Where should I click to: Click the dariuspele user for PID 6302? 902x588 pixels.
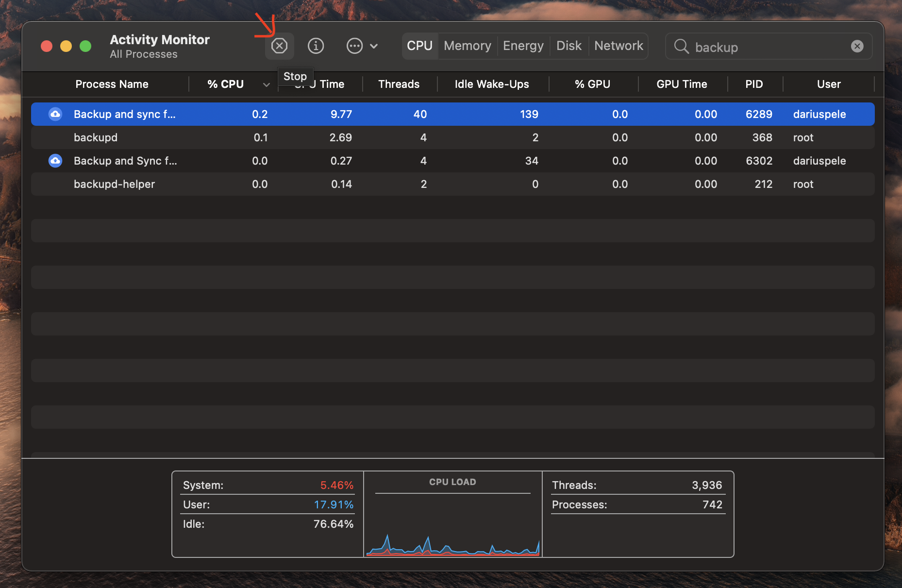pos(819,161)
